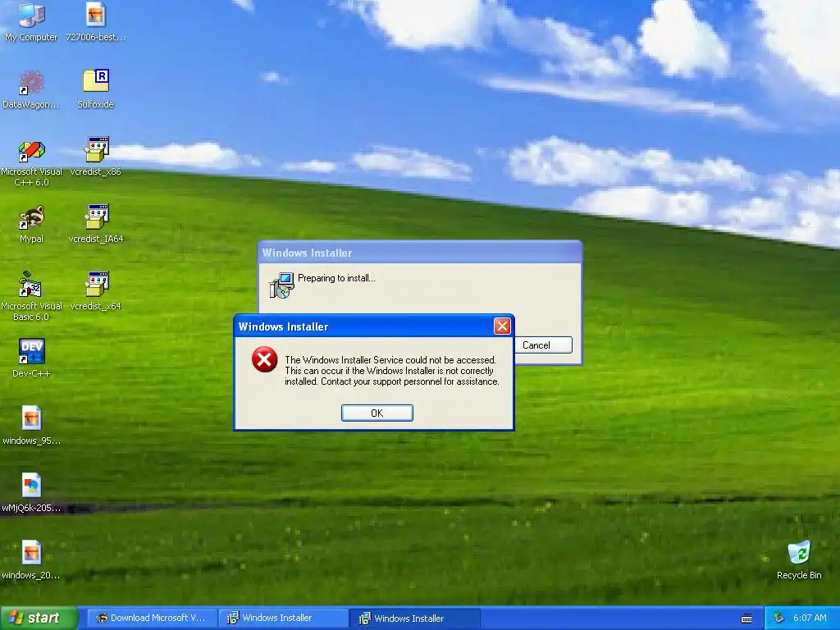Close the Windows Installer error dialog

tap(502, 326)
